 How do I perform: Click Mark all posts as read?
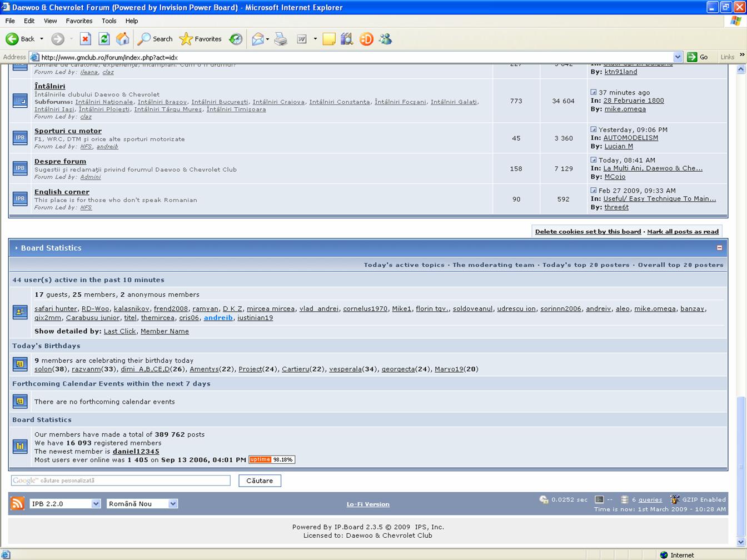pos(683,232)
